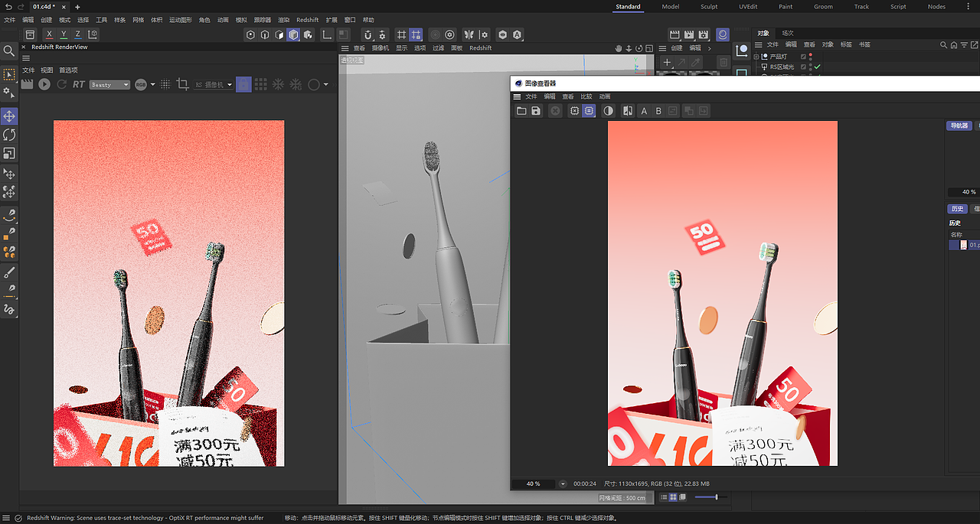Refresh the Redshift render
This screenshot has height=524, width=980.
point(62,84)
